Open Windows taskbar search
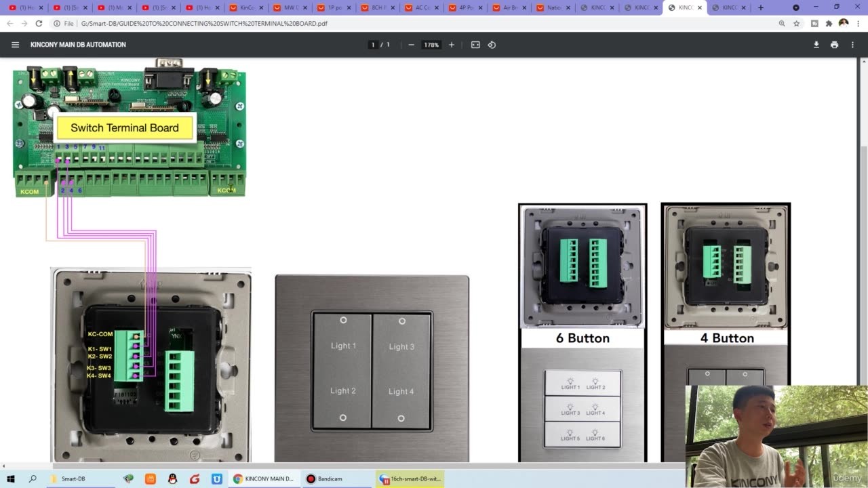 click(33, 479)
